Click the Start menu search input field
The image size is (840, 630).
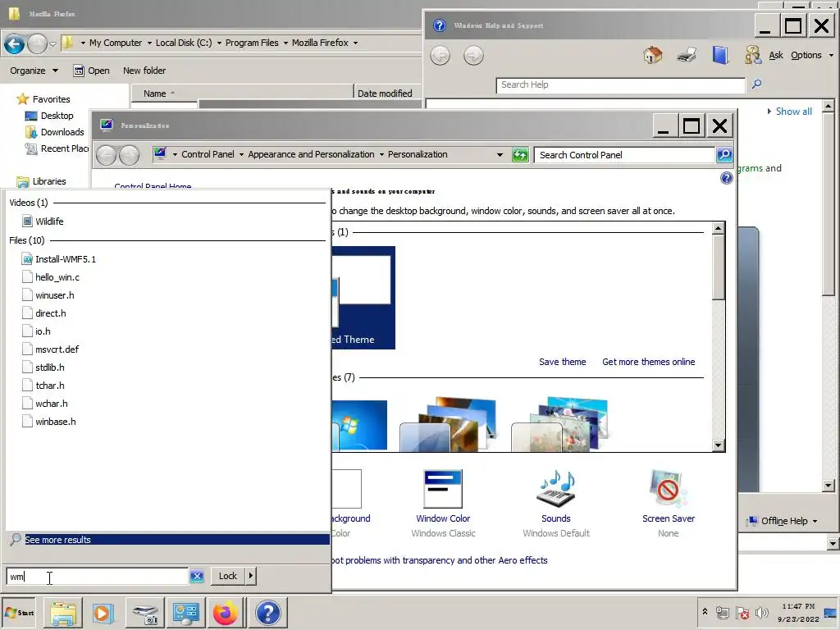[x=98, y=576]
